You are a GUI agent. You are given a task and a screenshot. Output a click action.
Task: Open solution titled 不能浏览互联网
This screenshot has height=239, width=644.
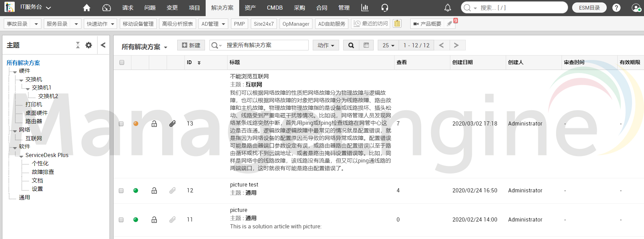(249, 76)
